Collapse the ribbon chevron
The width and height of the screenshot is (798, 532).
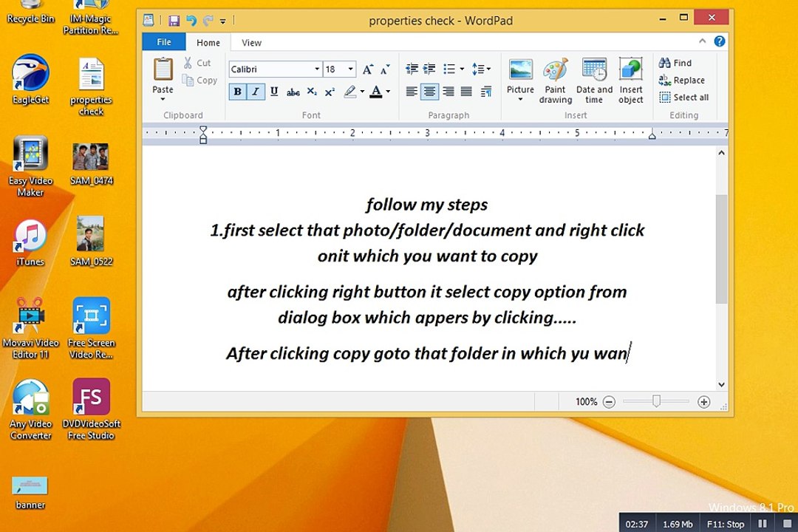tap(703, 41)
